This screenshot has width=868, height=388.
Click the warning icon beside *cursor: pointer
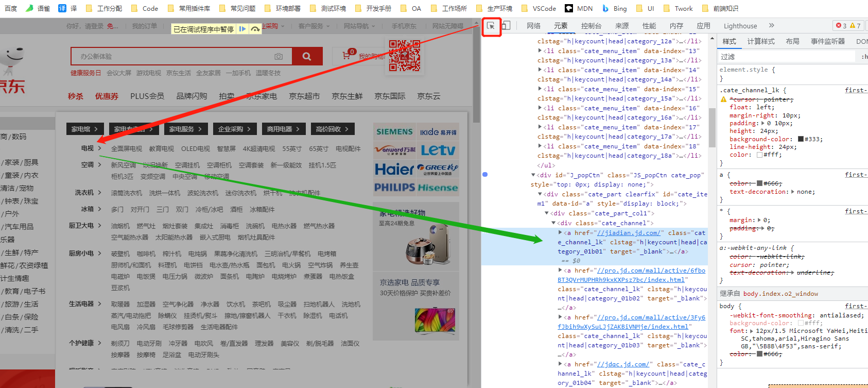tap(723, 99)
